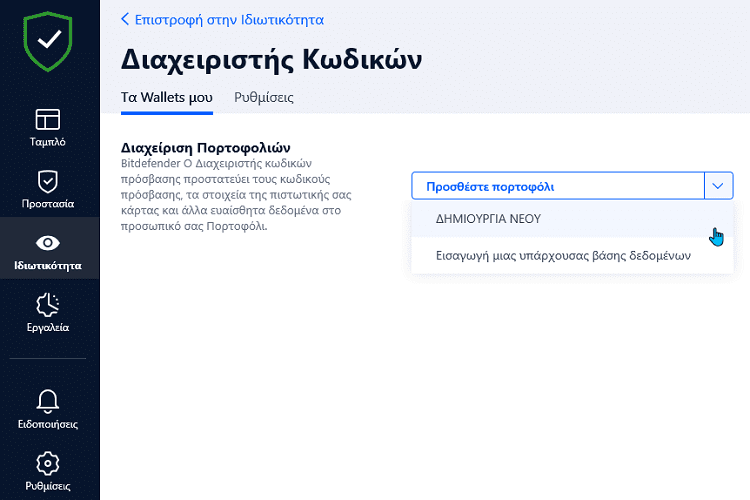Click the Ειδοποιήσεις sidebar label
The image size is (750, 500).
tap(48, 424)
